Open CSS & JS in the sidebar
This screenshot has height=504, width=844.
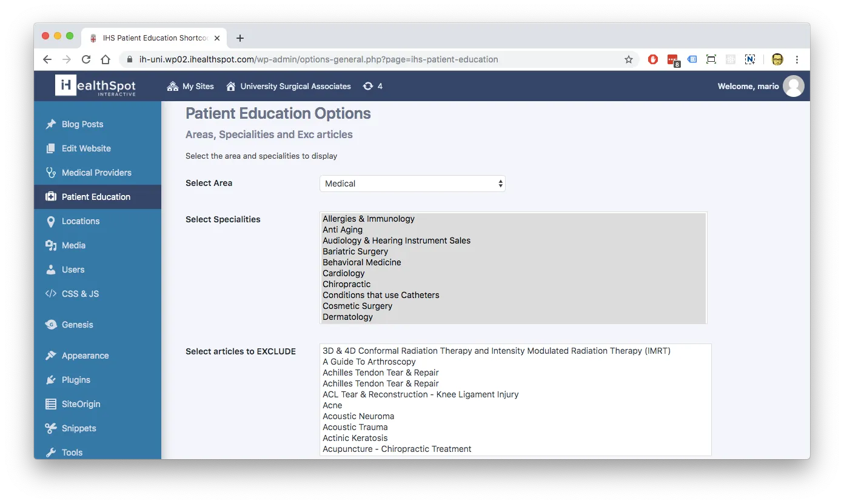pyautogui.click(x=98, y=294)
